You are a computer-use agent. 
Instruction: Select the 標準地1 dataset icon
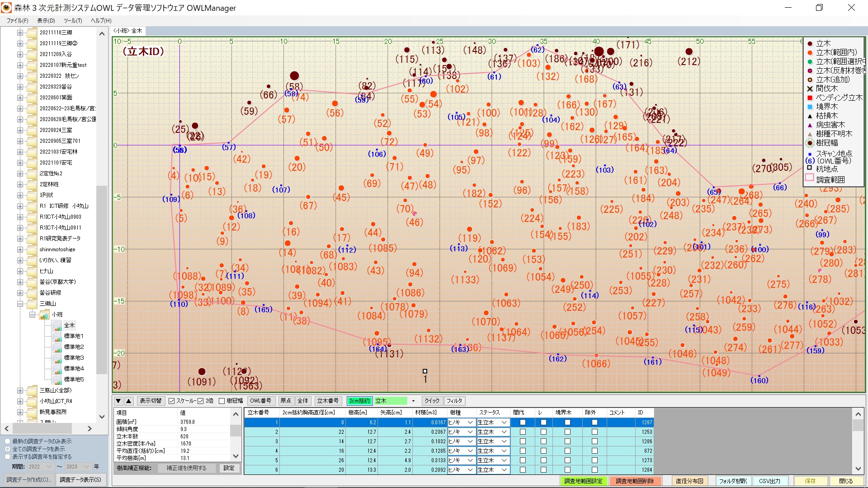57,336
